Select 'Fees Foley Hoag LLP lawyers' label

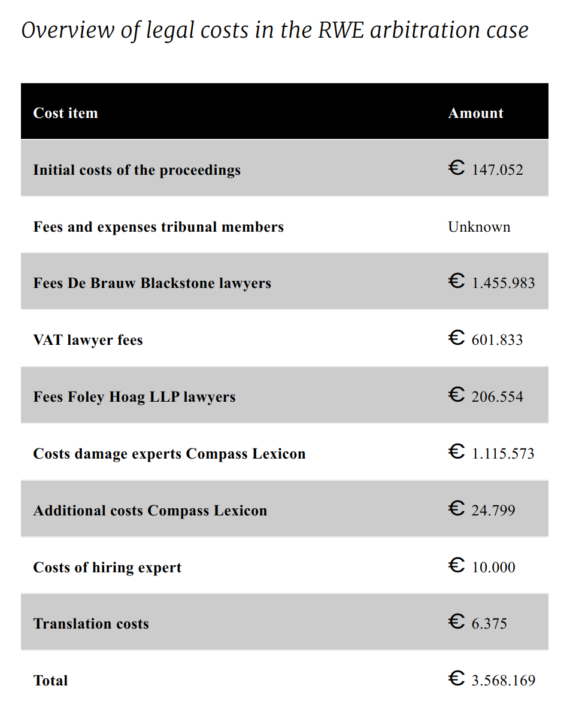[134, 397]
